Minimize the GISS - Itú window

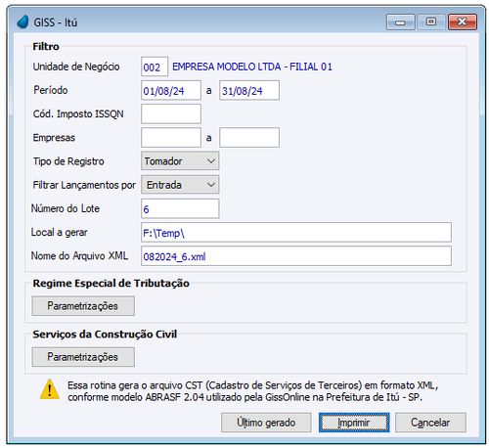[x=400, y=22]
